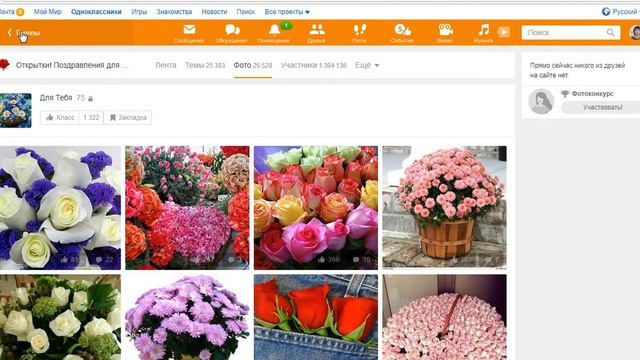Open the Для Тебя album title
The image size is (640, 360).
click(56, 98)
